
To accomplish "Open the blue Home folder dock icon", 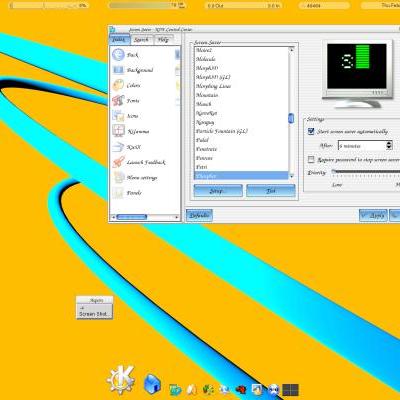I will [x=152, y=383].
